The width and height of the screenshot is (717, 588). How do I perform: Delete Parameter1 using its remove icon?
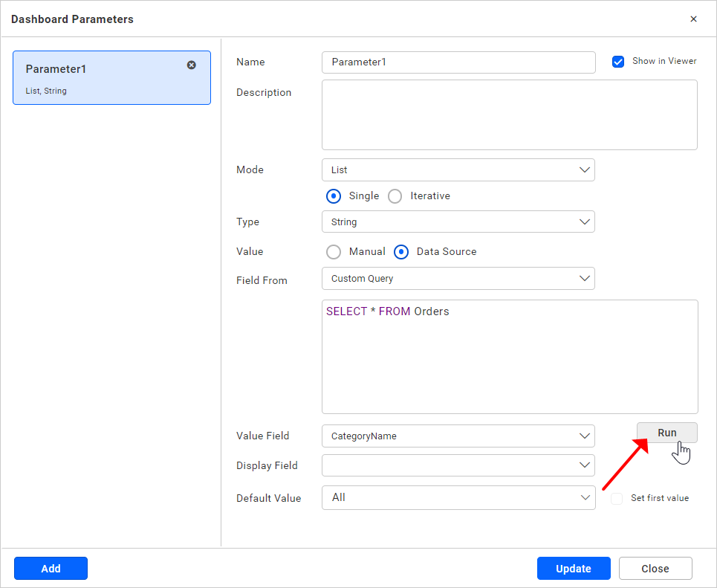coord(191,65)
